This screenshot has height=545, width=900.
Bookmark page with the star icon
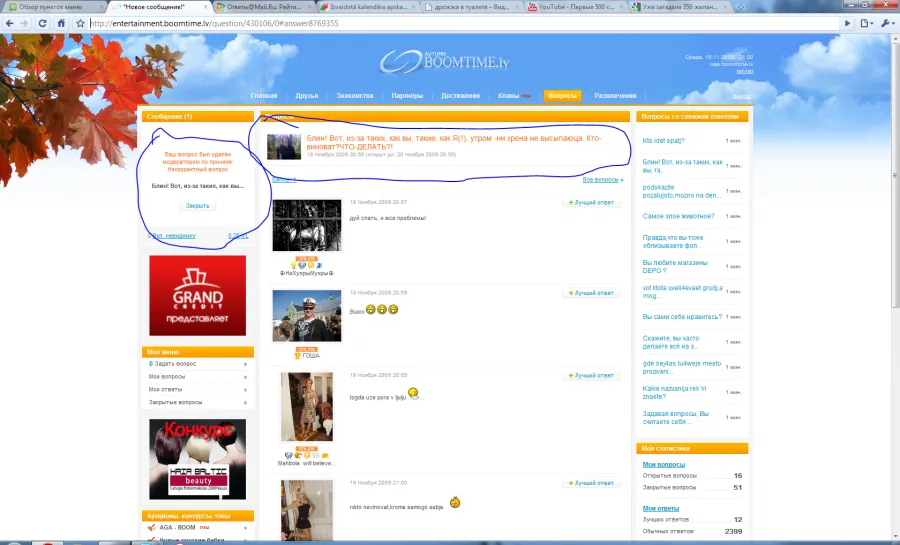click(x=80, y=24)
